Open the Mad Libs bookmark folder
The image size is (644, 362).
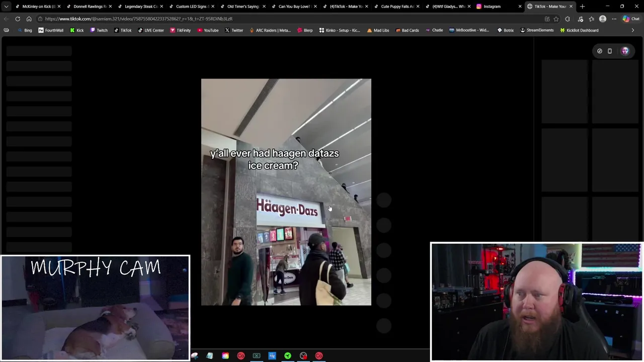tap(378, 30)
